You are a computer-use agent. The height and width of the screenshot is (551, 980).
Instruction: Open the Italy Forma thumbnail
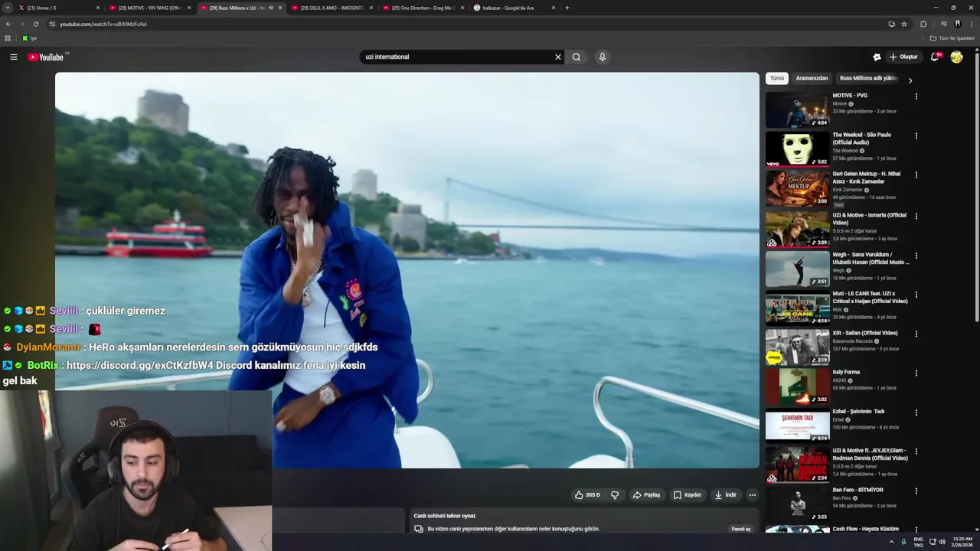click(797, 386)
